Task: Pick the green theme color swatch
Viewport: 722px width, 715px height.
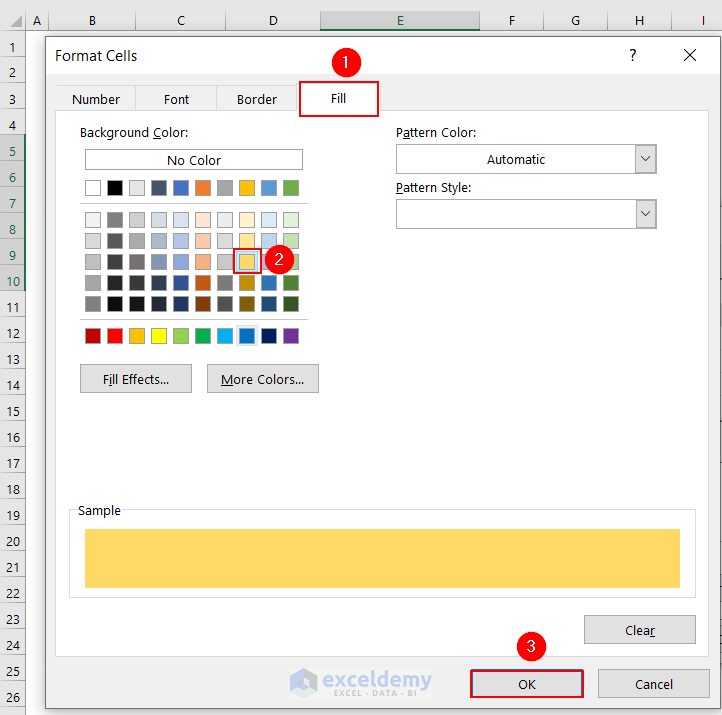Action: (291, 188)
